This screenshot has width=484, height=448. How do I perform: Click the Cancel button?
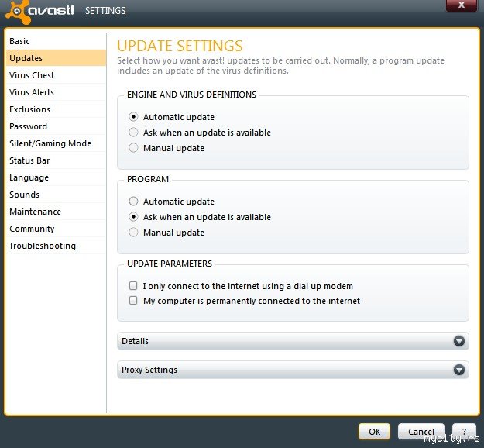[420, 432]
